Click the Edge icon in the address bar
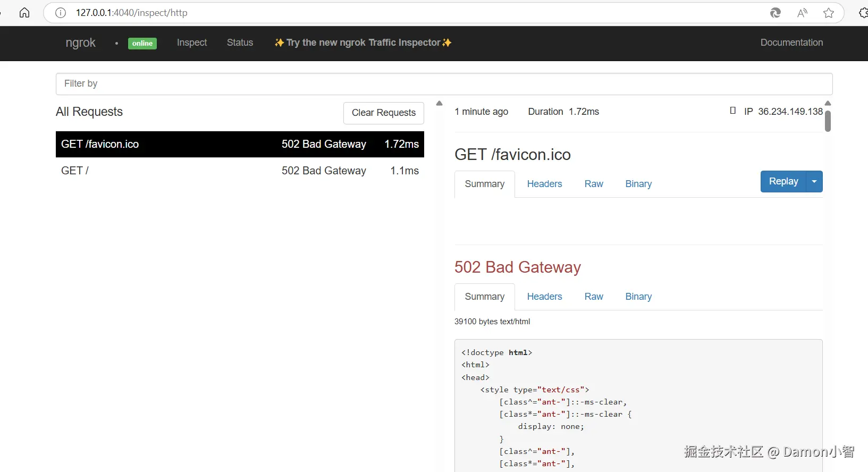Viewport: 868px width, 472px height. click(776, 13)
